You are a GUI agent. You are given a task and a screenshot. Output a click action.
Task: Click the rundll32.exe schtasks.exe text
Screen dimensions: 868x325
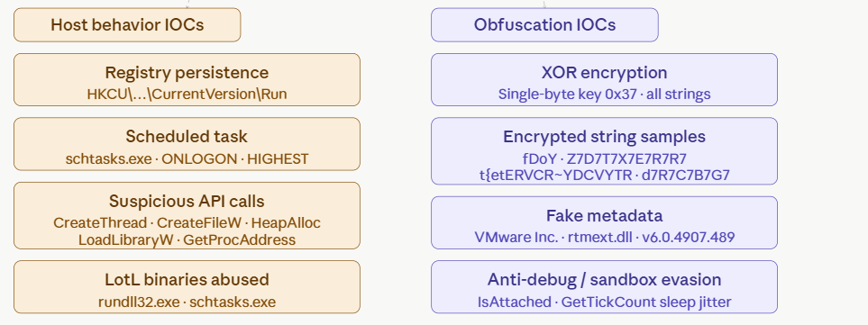[187, 302]
